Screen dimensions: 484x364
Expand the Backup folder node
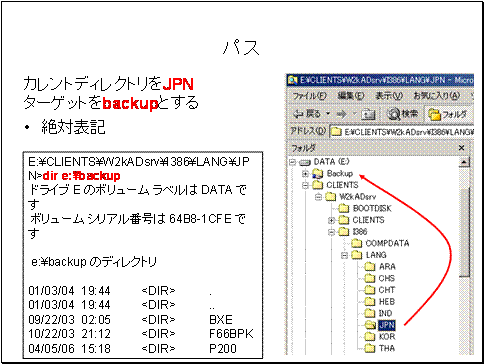306,174
